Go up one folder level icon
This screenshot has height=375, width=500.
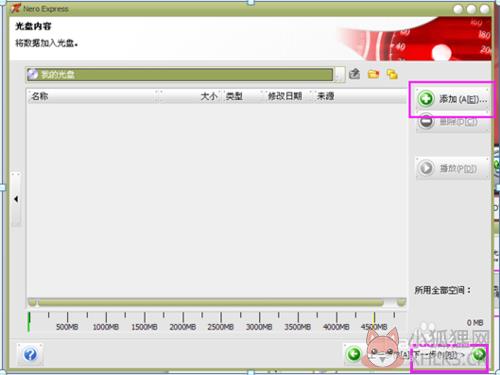pyautogui.click(x=354, y=74)
